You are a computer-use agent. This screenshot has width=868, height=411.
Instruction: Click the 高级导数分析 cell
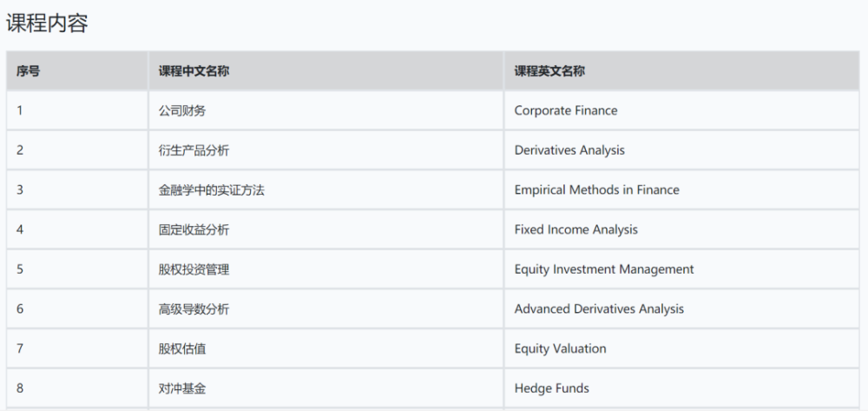click(194, 309)
